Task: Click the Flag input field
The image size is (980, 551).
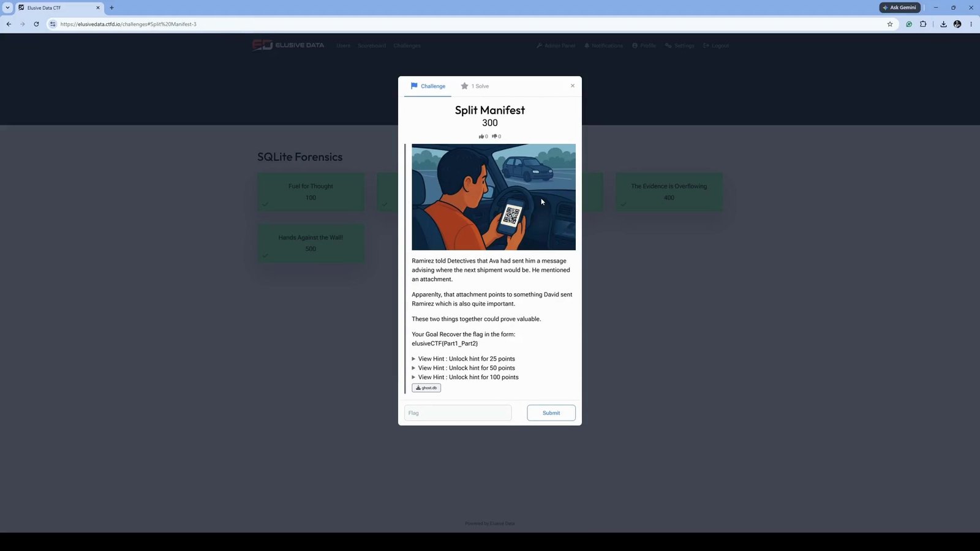Action: [458, 413]
